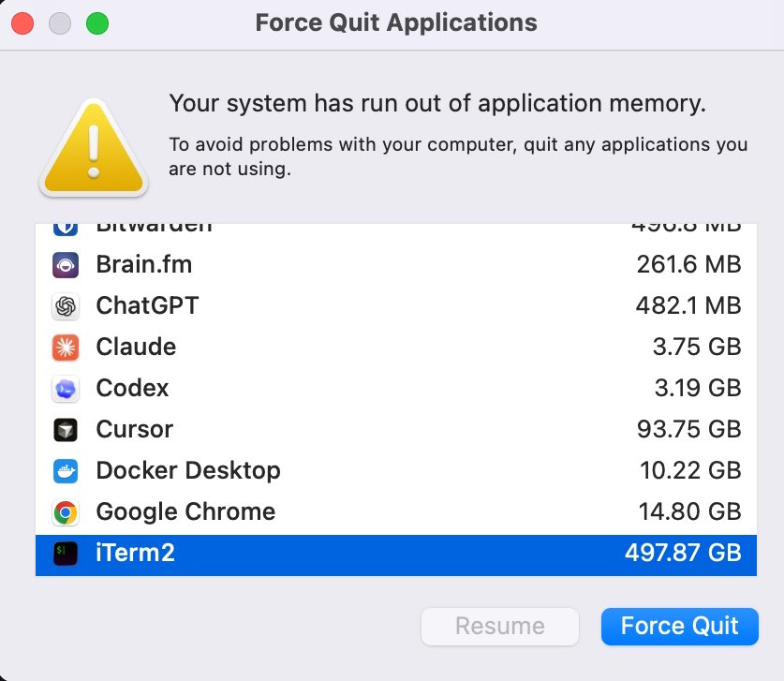Click the 3.75 GB memory value
This screenshot has height=681, width=784.
(697, 347)
